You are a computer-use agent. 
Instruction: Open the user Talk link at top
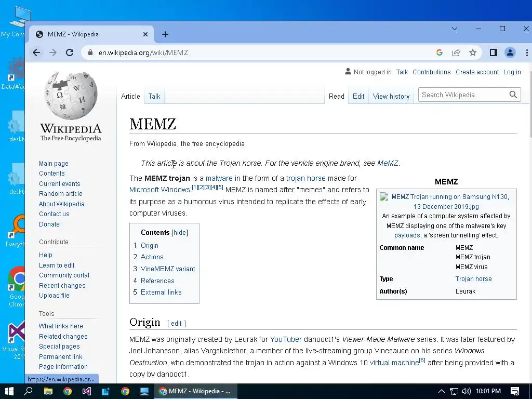(402, 72)
